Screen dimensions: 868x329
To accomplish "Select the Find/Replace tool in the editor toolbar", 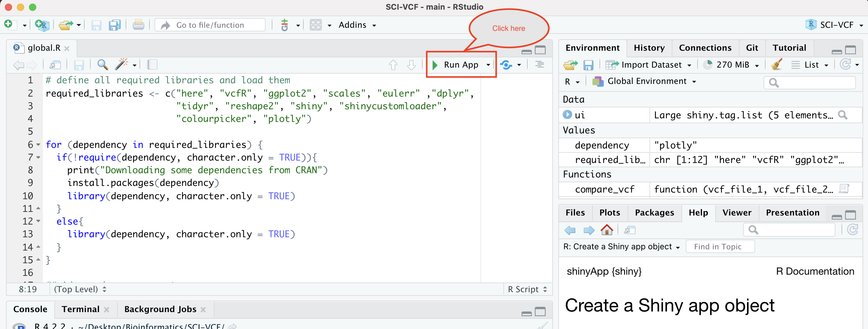I will tap(102, 65).
